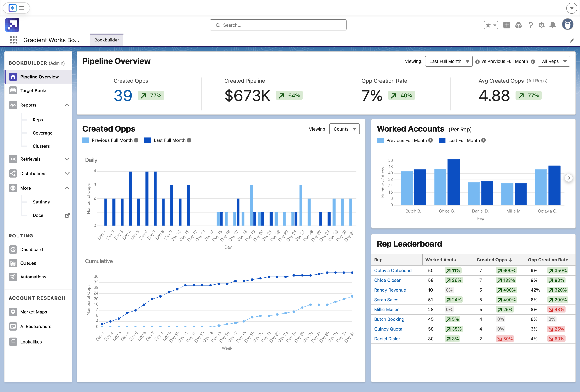Open the Last Full Month dropdown
Screen dimensions: 580x392
coord(448,61)
